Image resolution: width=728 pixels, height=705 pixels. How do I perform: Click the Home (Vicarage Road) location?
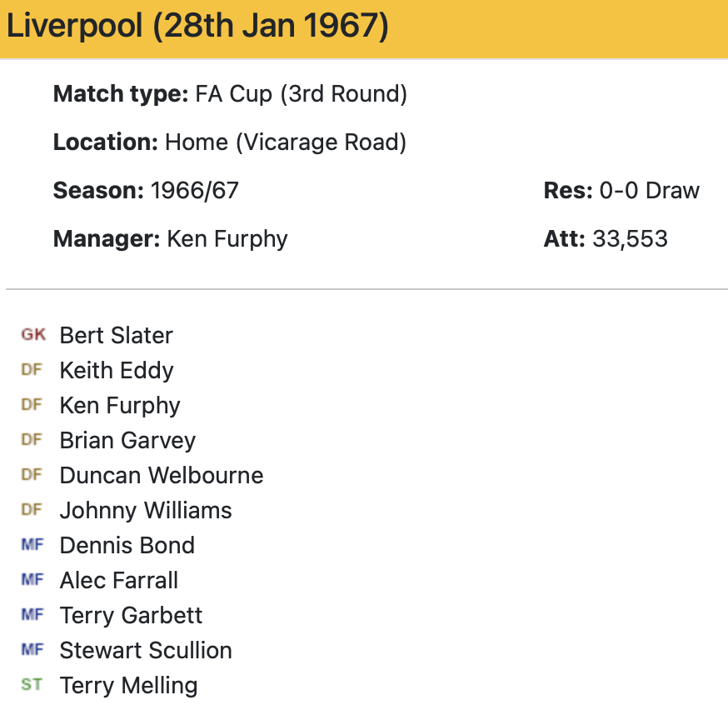click(x=286, y=142)
